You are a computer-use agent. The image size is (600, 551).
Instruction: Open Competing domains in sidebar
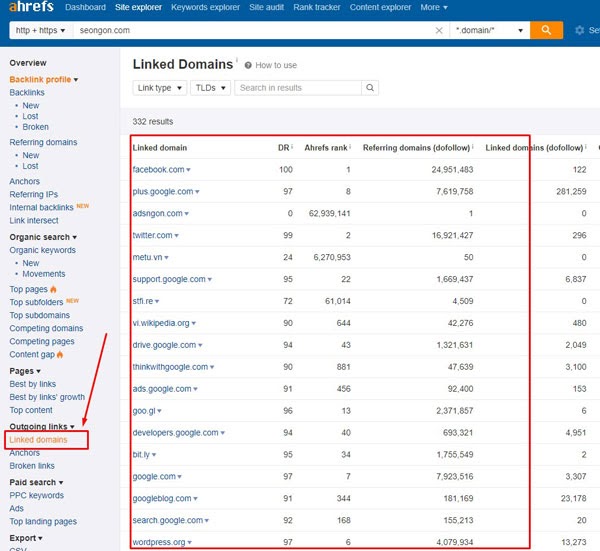[x=46, y=328]
